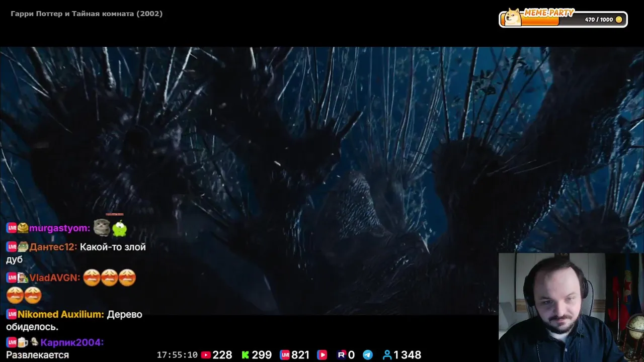Click the movie video frame
The image size is (644, 362).
[x=322, y=180]
